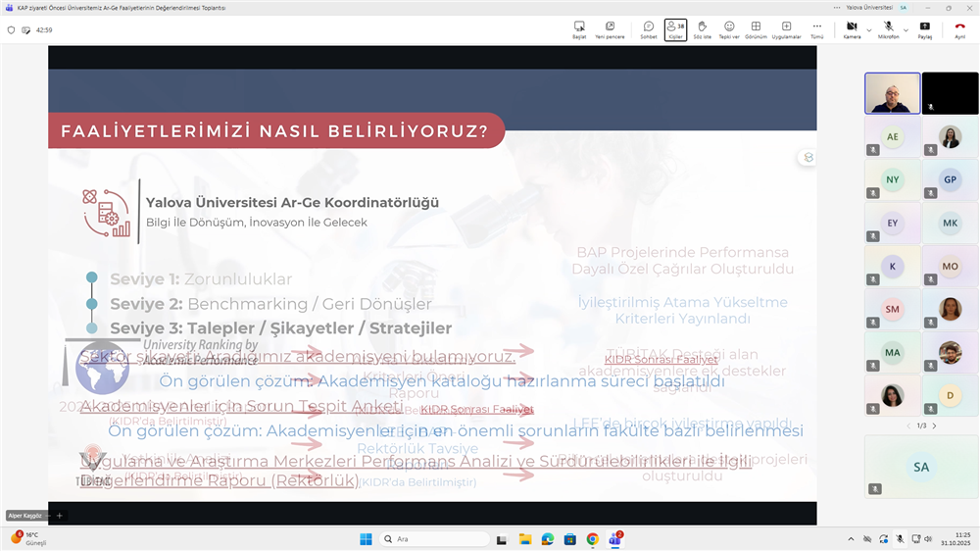Expand the Mikrofon options dropdown arrow
Image resolution: width=980 pixels, height=551 pixels.
(905, 29)
